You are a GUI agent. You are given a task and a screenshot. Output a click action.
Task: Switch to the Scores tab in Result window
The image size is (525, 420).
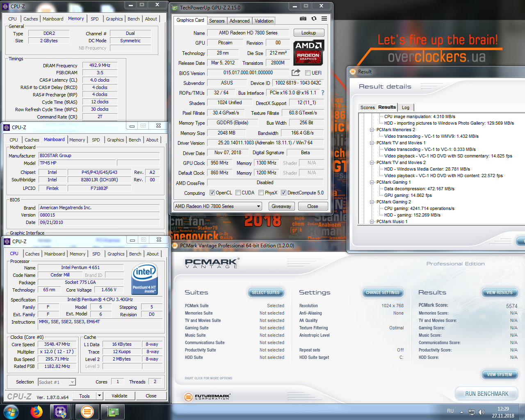pyautogui.click(x=367, y=107)
